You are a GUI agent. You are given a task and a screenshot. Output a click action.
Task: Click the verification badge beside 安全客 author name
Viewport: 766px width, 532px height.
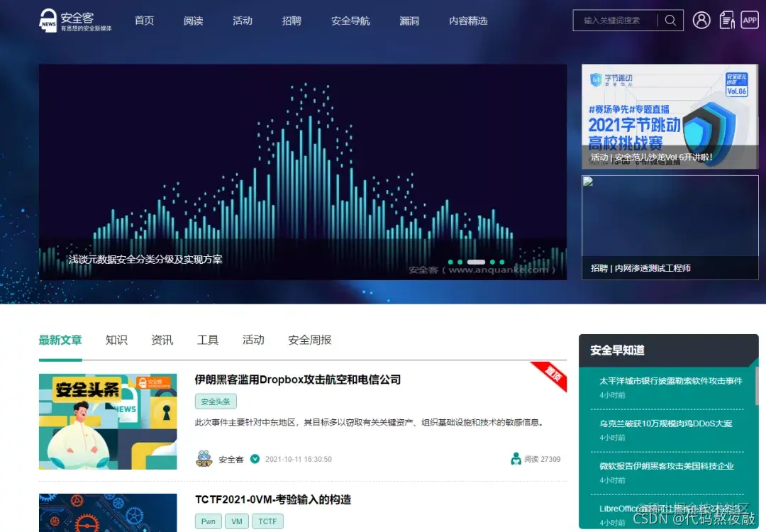[255, 458]
